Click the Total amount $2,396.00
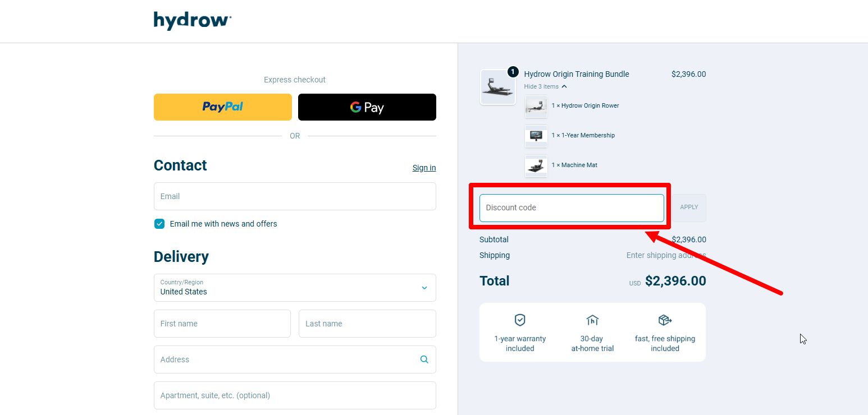This screenshot has height=415, width=868. pyautogui.click(x=675, y=281)
